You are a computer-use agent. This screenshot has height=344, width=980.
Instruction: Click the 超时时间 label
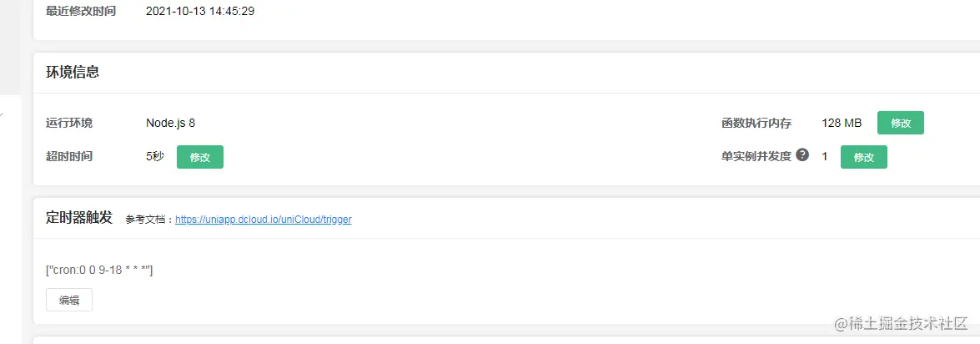click(69, 156)
